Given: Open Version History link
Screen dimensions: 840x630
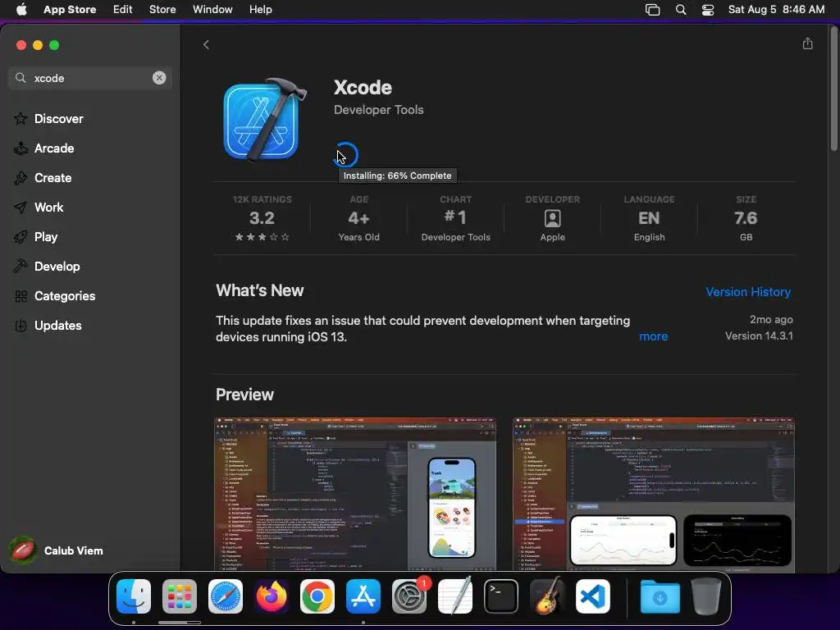Looking at the screenshot, I should [x=748, y=292].
